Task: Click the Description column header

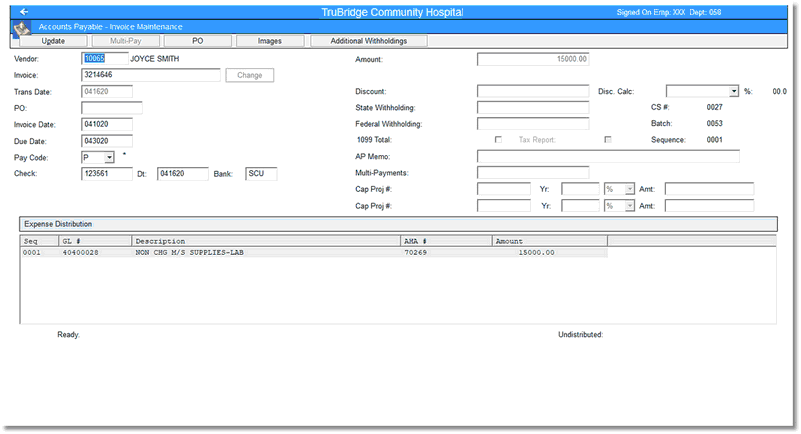Action: coord(266,241)
